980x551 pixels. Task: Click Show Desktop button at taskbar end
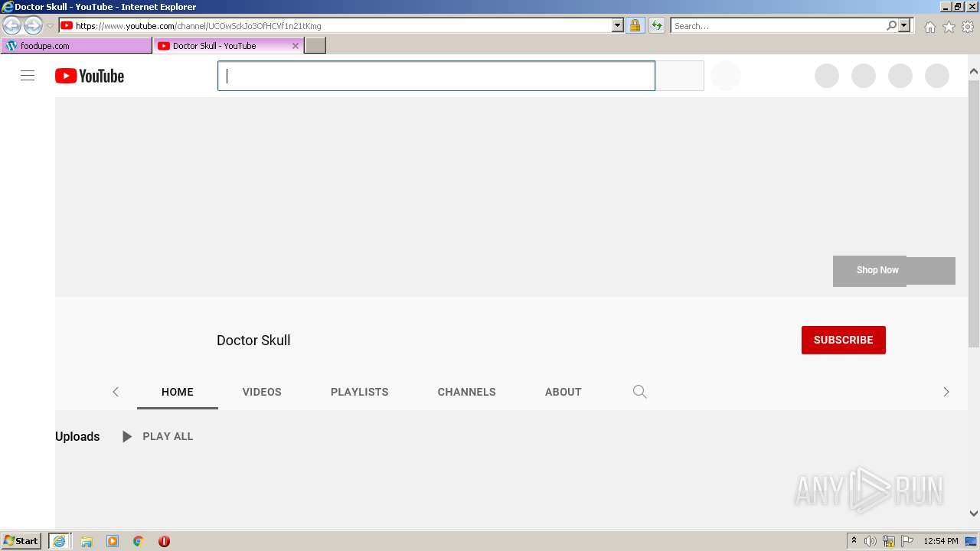(x=972, y=541)
